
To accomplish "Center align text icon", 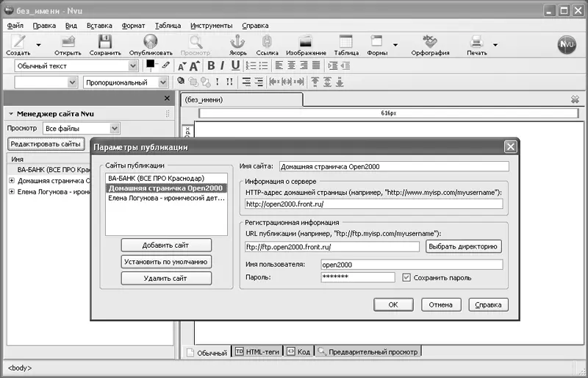I will [x=291, y=65].
